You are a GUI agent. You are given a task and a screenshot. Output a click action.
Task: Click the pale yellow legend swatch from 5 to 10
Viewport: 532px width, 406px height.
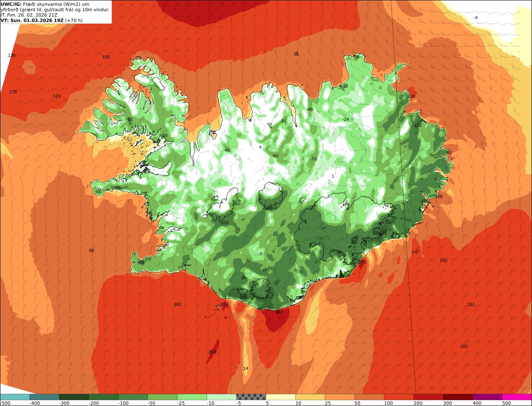coord(281,397)
